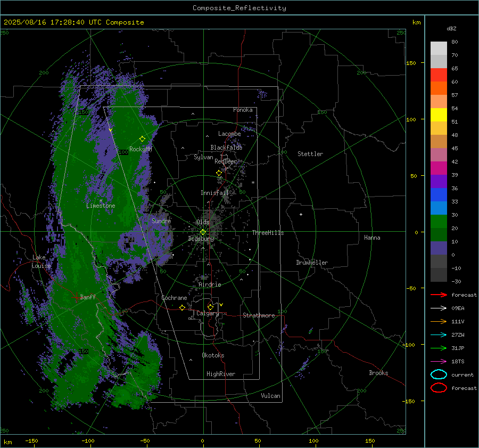Click the Ponoka city label
This screenshot has width=479, height=448.
pyautogui.click(x=243, y=110)
